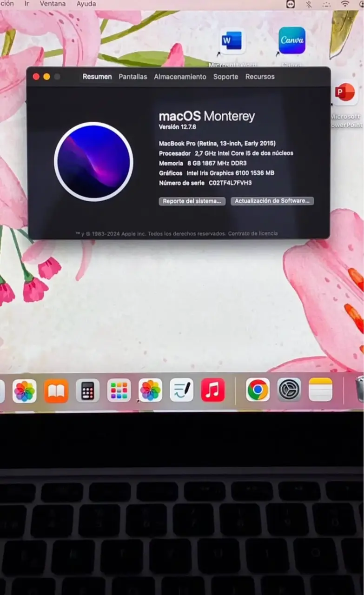Open the Ventana menu

click(x=53, y=4)
